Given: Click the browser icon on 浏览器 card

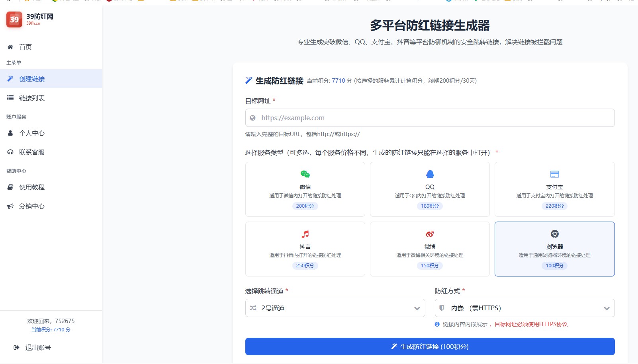Looking at the screenshot, I should coord(554,234).
